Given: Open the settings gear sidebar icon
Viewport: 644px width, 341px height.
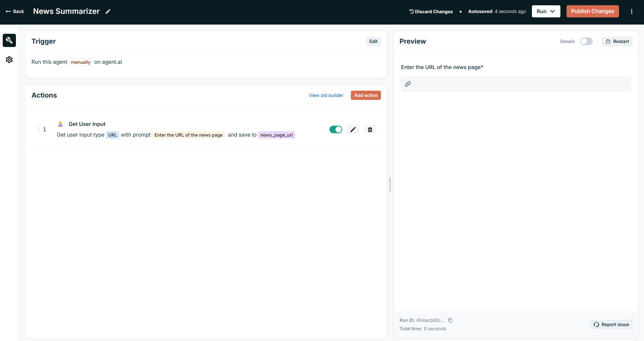Looking at the screenshot, I should point(9,60).
